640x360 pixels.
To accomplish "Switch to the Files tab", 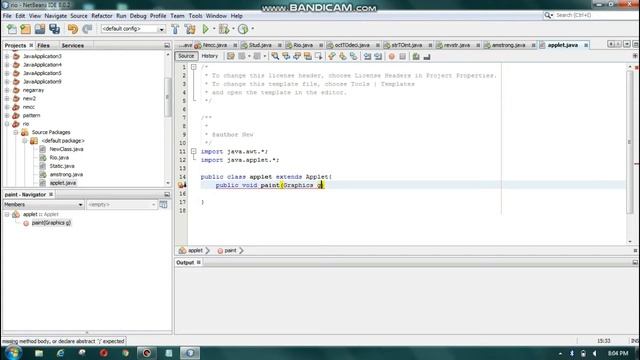I will [x=43, y=45].
